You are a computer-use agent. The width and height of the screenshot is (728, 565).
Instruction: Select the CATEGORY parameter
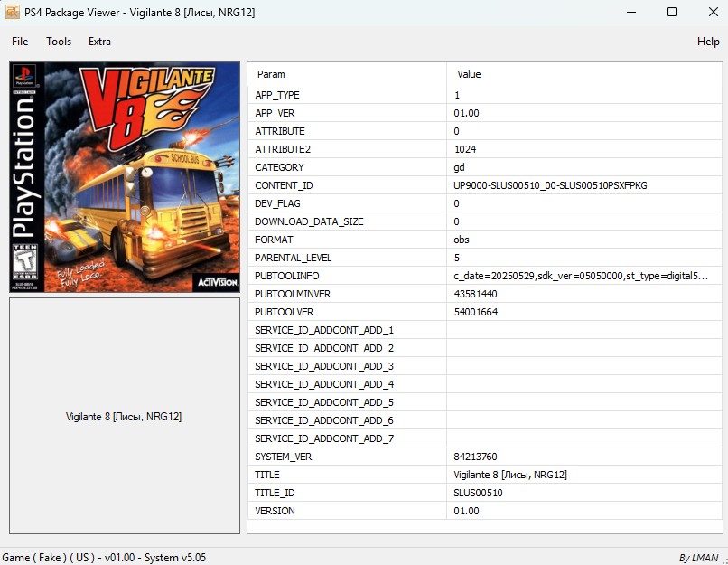click(x=279, y=167)
